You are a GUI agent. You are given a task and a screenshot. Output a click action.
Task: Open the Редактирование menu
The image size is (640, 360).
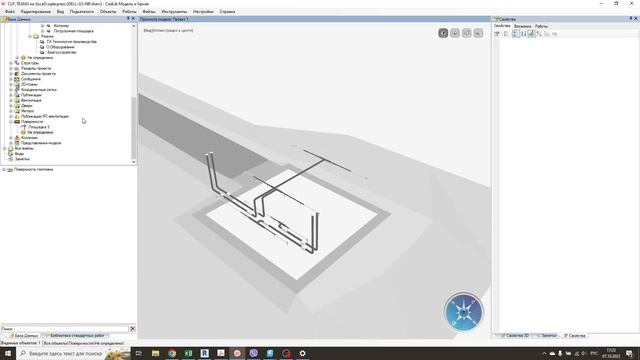(36, 12)
